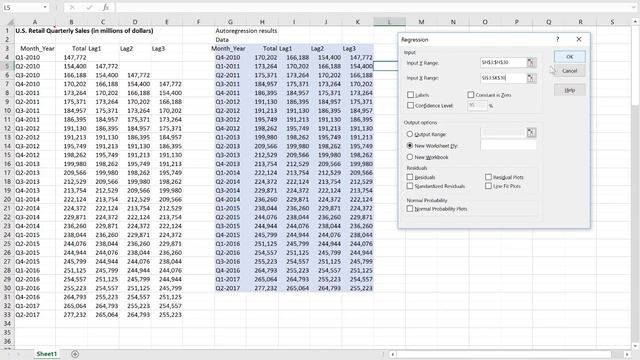Click Cancel in the Regression dialog
640x360 pixels.
[x=569, y=71]
